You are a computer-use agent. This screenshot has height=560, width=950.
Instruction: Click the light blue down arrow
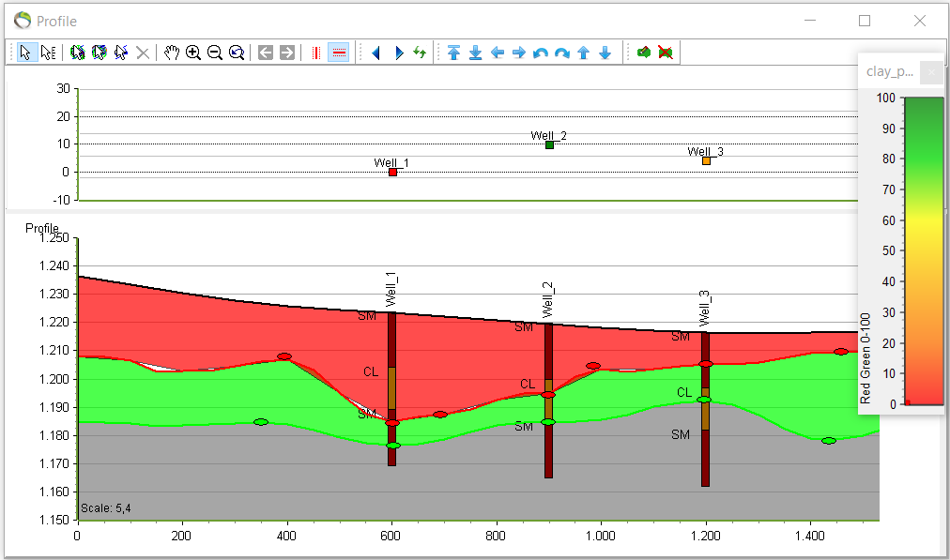pos(605,53)
